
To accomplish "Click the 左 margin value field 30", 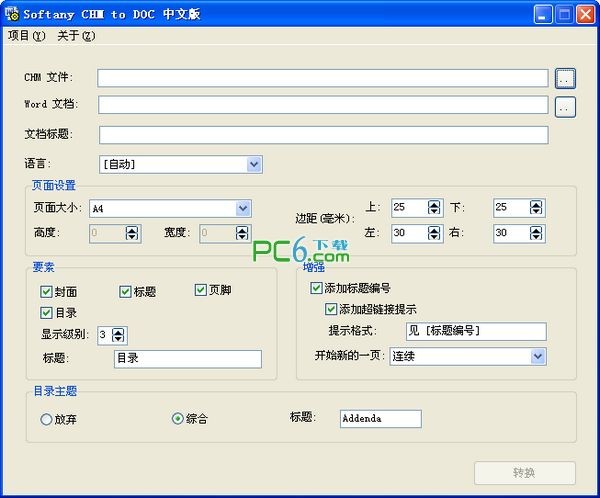I will 409,233.
